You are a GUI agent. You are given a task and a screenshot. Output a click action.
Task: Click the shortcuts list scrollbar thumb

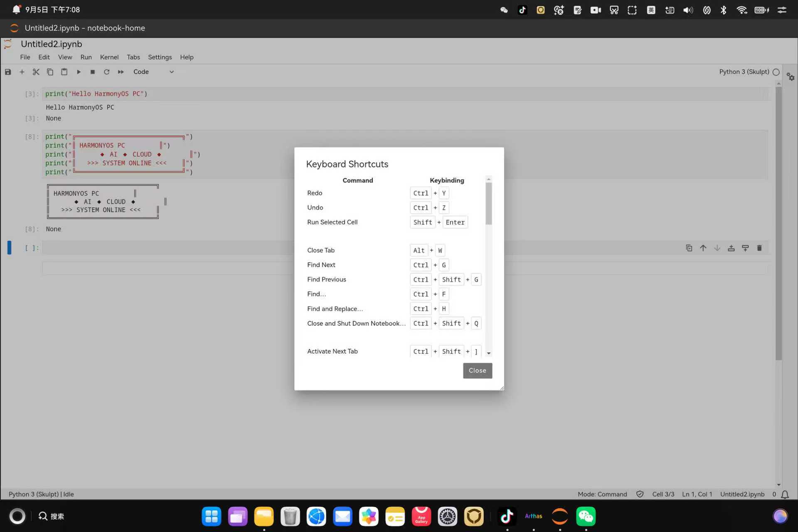click(x=489, y=204)
